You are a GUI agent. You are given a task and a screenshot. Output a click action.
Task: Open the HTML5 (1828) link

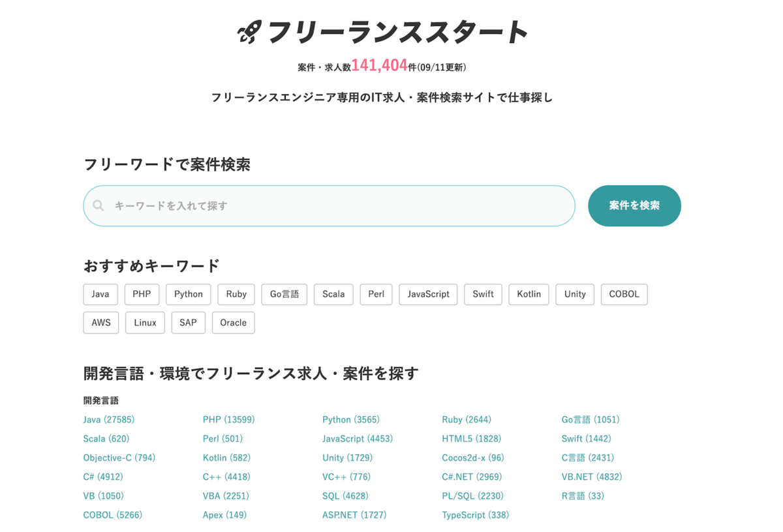click(472, 439)
